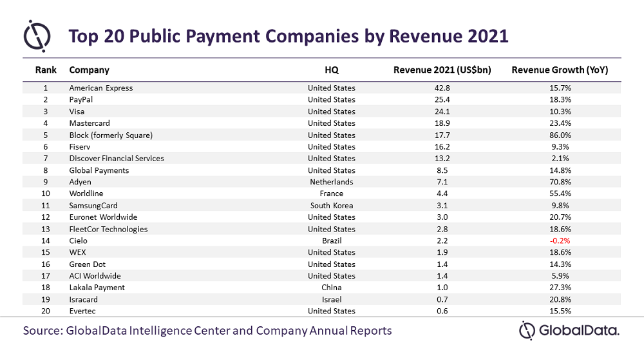Select the 'Lakala Payment' company cell
Screen dimensions: 644x345
pyautogui.click(x=97, y=288)
